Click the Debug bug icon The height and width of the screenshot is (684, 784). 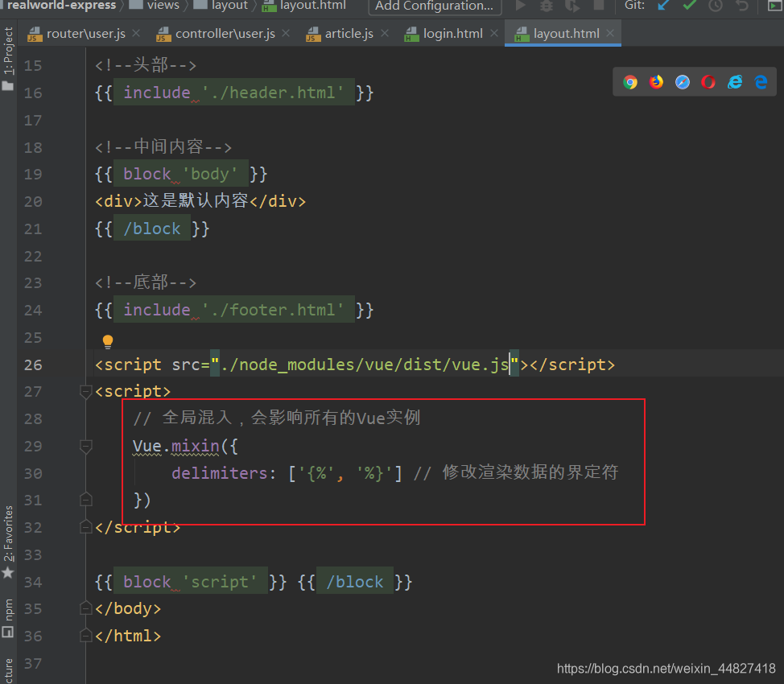[x=547, y=6]
